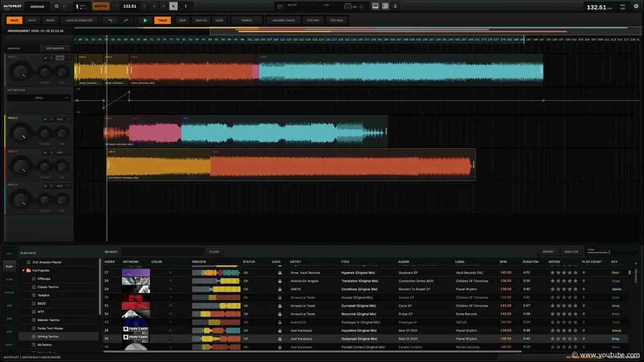Click the Save button
The height and width of the screenshot is (362, 644).
(182, 20)
